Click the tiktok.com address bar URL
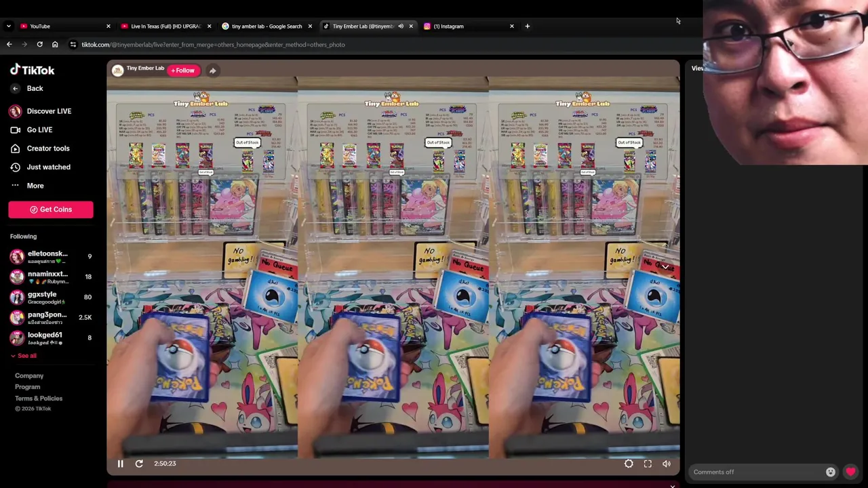This screenshot has height=488, width=868. (x=213, y=45)
